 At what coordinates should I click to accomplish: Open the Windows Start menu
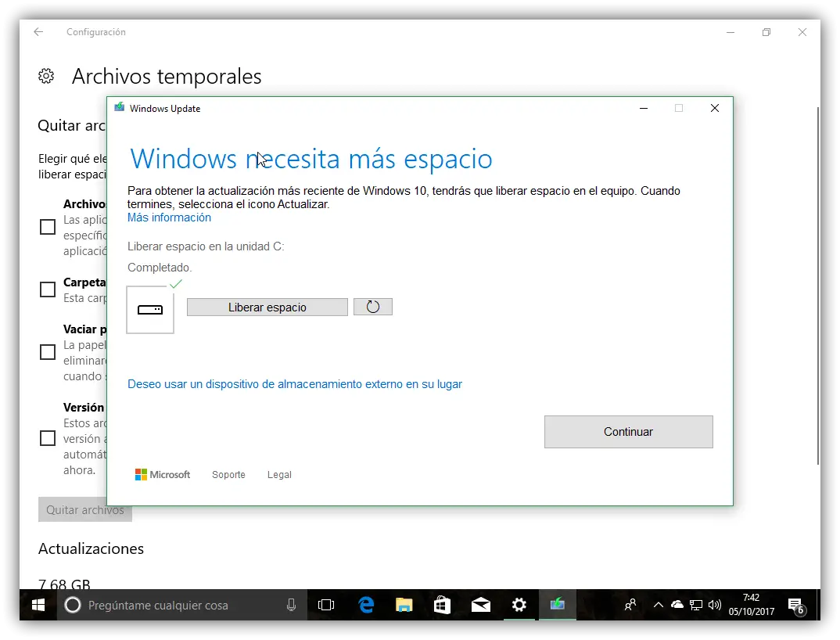[38, 605]
